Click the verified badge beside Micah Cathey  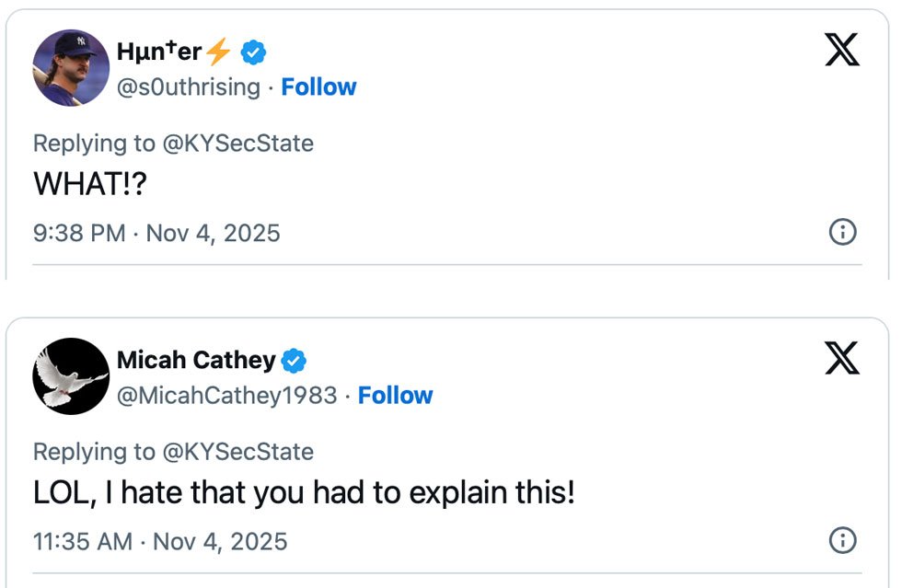pyautogui.click(x=294, y=361)
